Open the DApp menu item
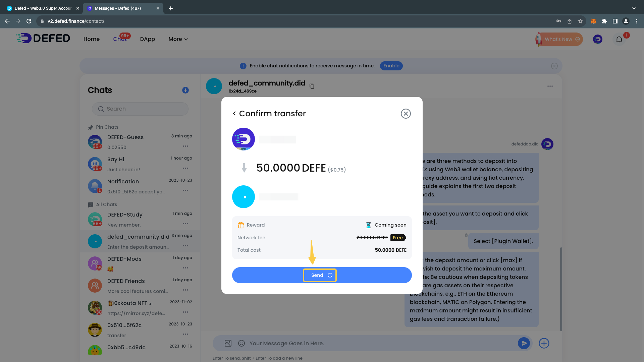The image size is (644, 362). 147,39
